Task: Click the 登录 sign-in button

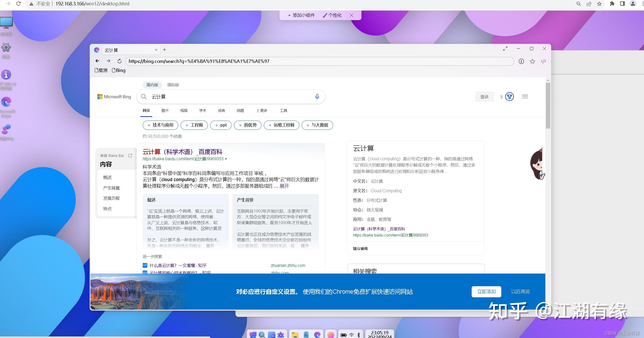Action: pos(484,97)
